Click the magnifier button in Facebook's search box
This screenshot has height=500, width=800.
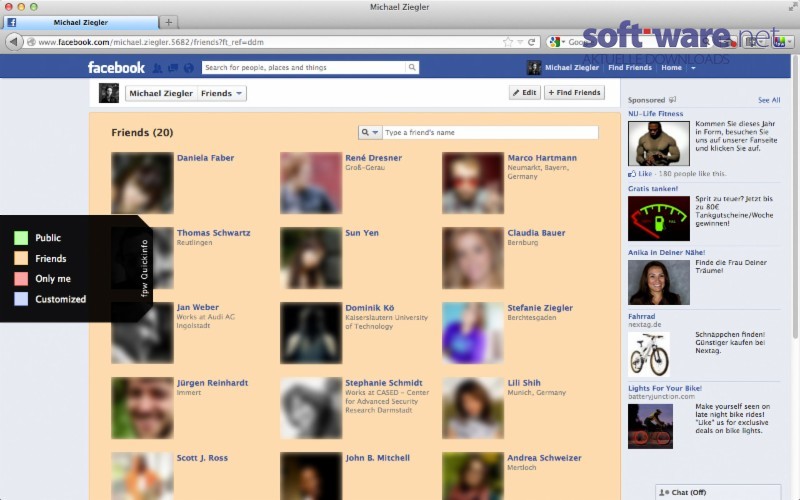[412, 67]
